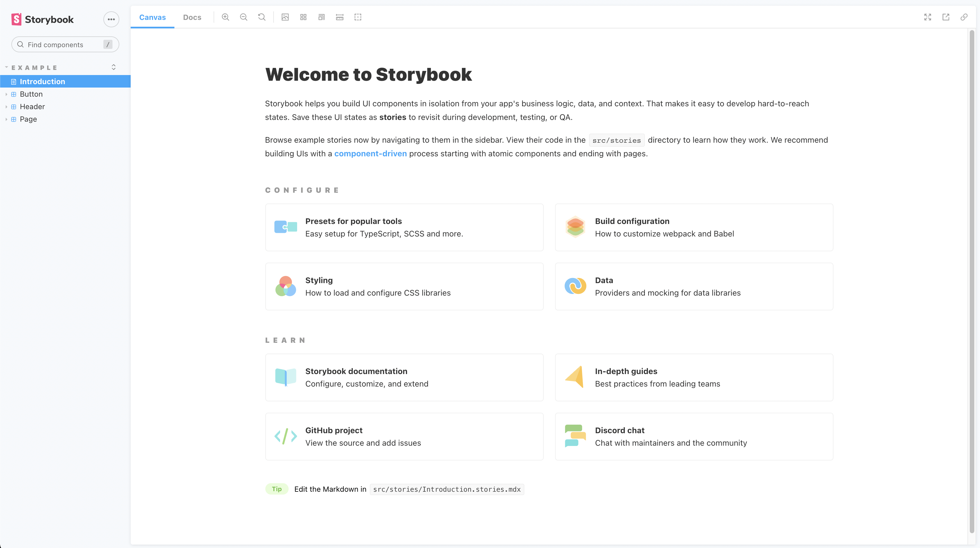Change the preview background image
This screenshot has height=548, width=980.
pos(285,17)
